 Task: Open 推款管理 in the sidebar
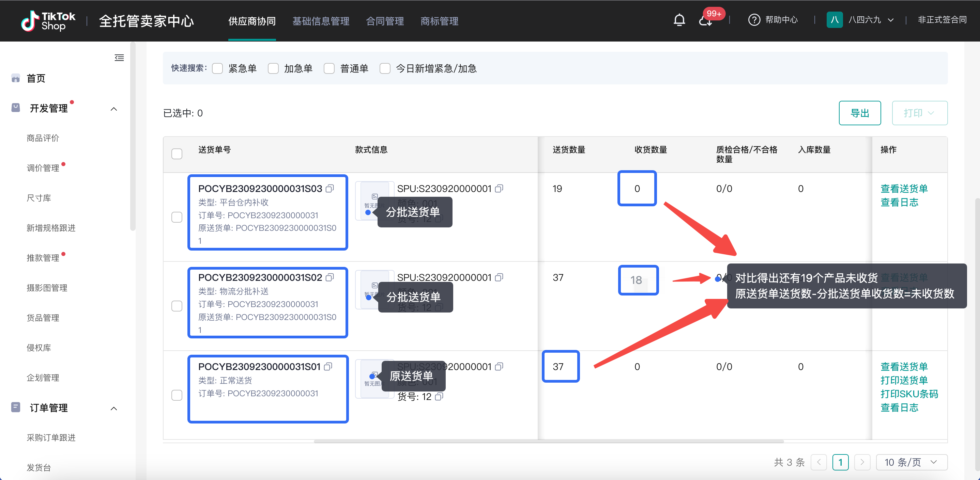click(x=43, y=258)
